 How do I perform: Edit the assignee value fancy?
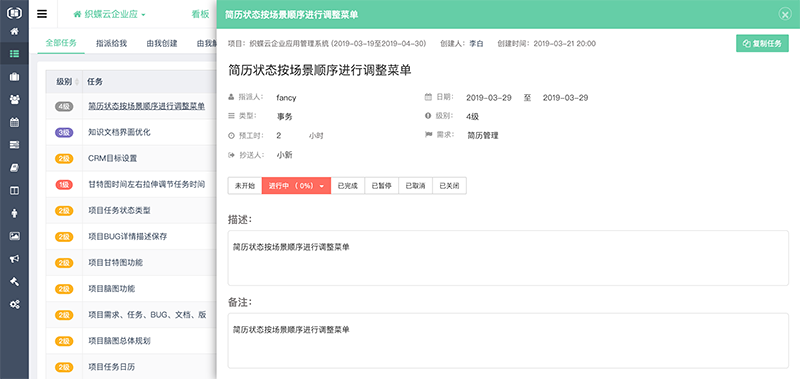[286, 97]
